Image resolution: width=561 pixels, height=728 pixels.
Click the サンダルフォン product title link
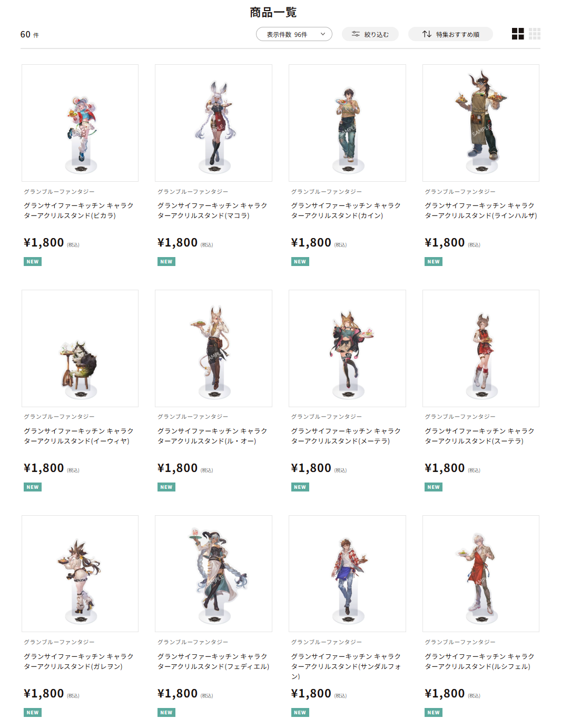pyautogui.click(x=346, y=666)
